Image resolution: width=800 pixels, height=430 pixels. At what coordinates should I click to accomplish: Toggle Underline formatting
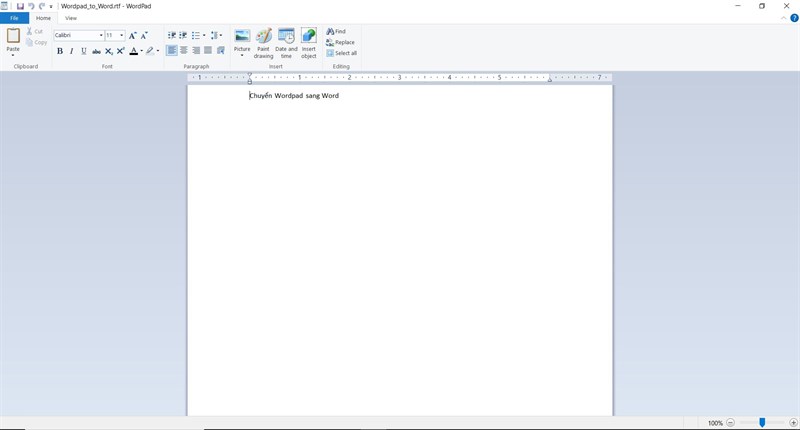[84, 51]
